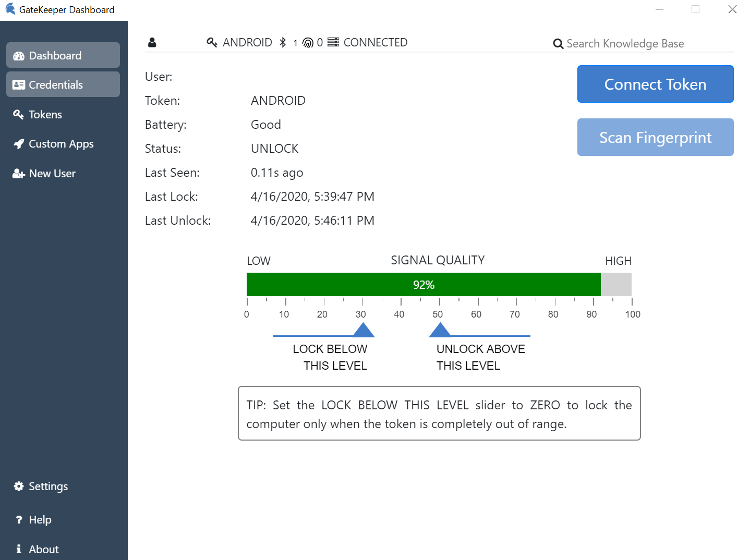Click the About info icon
The image size is (750, 560).
tap(19, 549)
